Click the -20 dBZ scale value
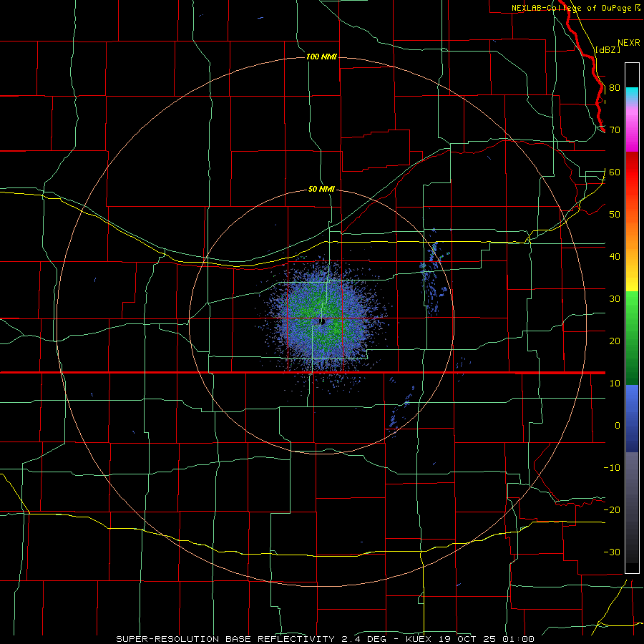Viewport: 644px width, 644px height. click(612, 510)
